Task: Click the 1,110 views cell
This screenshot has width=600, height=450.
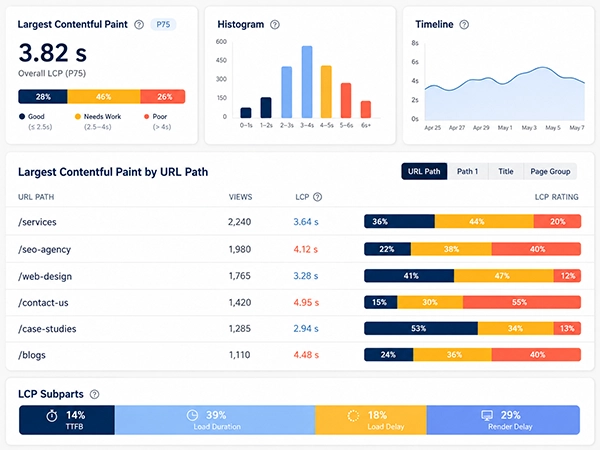Action: pos(240,355)
